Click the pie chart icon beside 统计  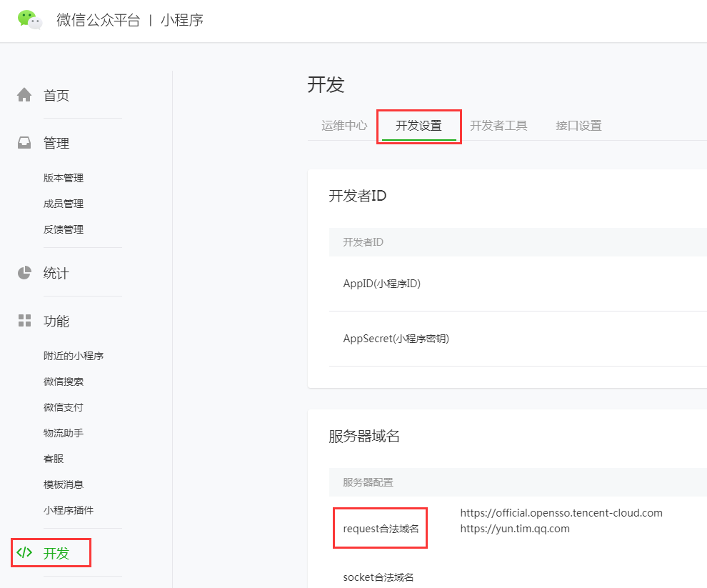(x=25, y=273)
